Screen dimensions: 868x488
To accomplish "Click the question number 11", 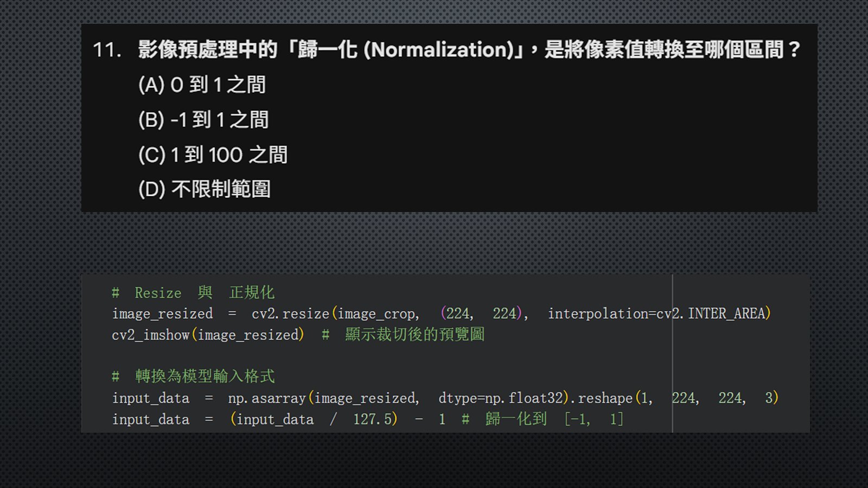I will click(x=106, y=50).
